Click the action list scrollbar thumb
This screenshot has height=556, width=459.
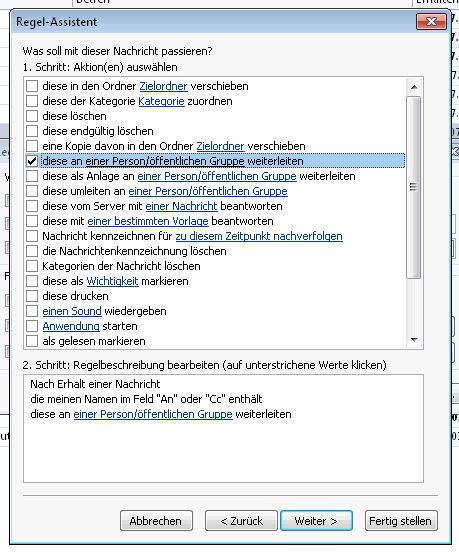414,187
